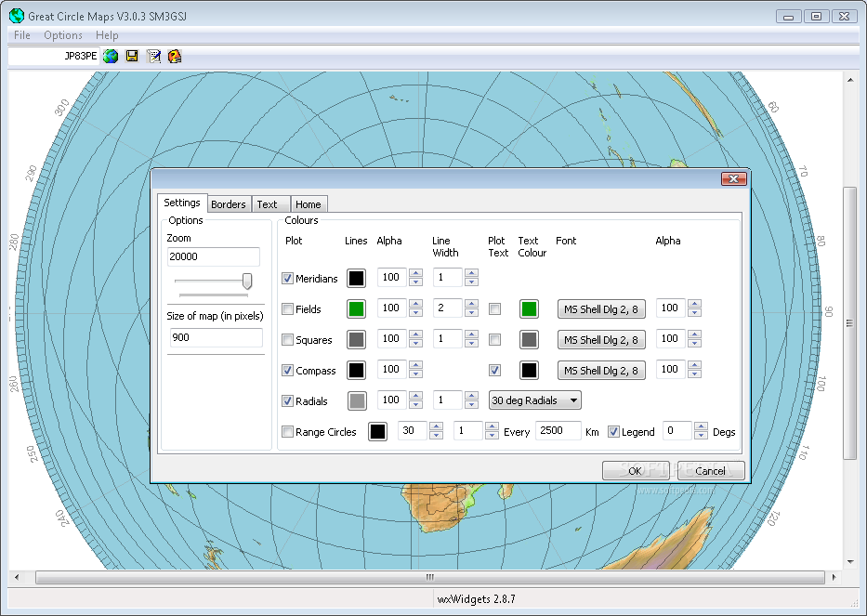Enable Plot Text for Squares row
This screenshot has width=867, height=616.
pyautogui.click(x=495, y=339)
